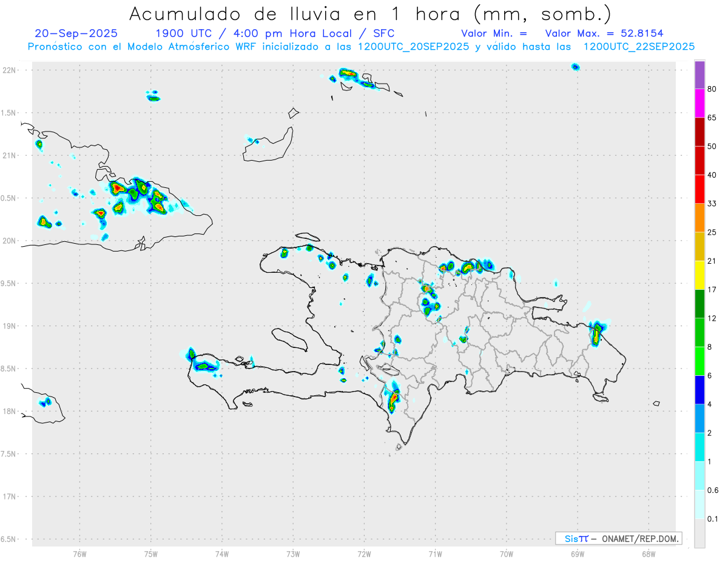
Task: Choose the lime green swatch between 6 and 8
Action: click(699, 361)
